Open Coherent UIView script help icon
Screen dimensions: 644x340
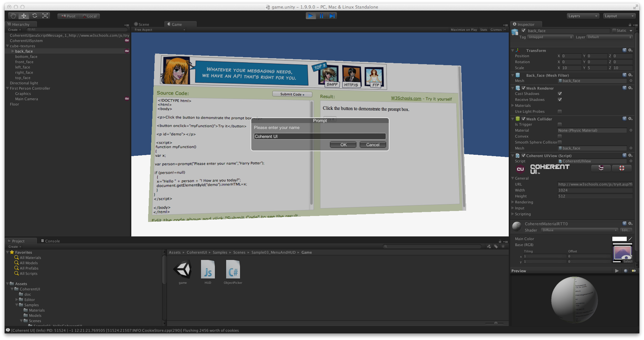point(624,155)
